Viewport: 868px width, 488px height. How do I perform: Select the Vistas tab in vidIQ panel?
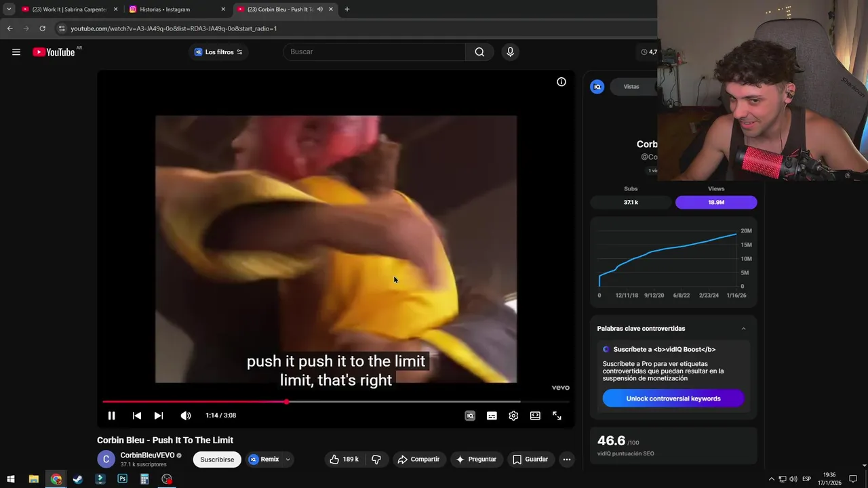[x=631, y=87]
